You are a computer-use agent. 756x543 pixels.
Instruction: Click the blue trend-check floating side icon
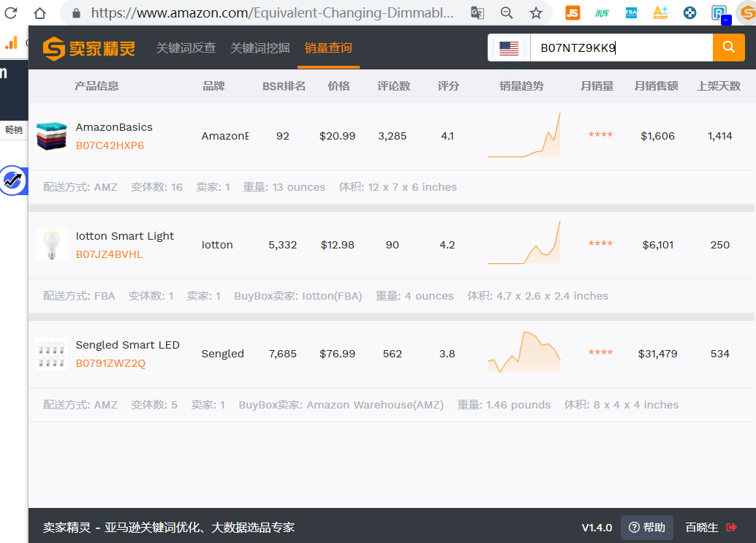[x=13, y=181]
